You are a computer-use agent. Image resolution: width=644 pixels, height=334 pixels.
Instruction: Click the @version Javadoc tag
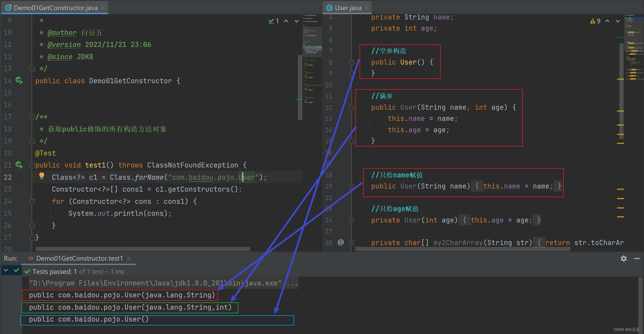[64, 45]
